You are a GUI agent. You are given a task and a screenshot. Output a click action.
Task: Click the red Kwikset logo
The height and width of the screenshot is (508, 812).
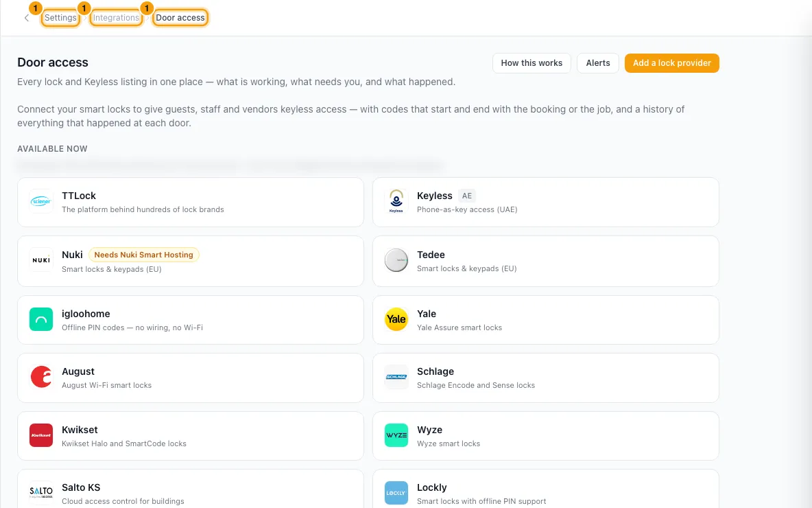coord(41,435)
